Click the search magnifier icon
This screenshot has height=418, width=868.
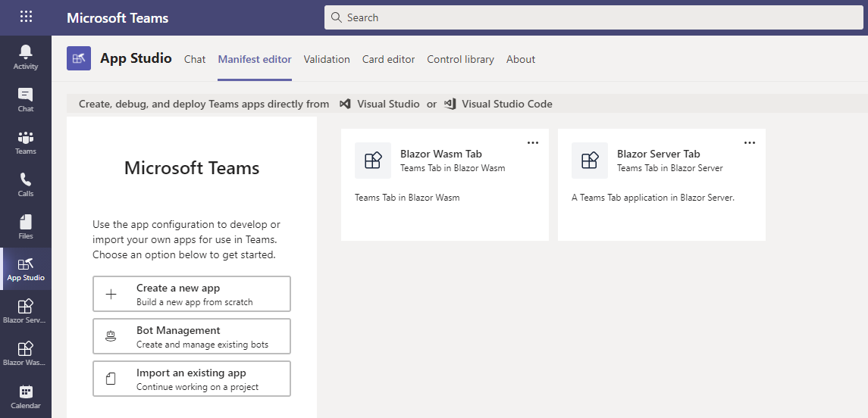336,17
